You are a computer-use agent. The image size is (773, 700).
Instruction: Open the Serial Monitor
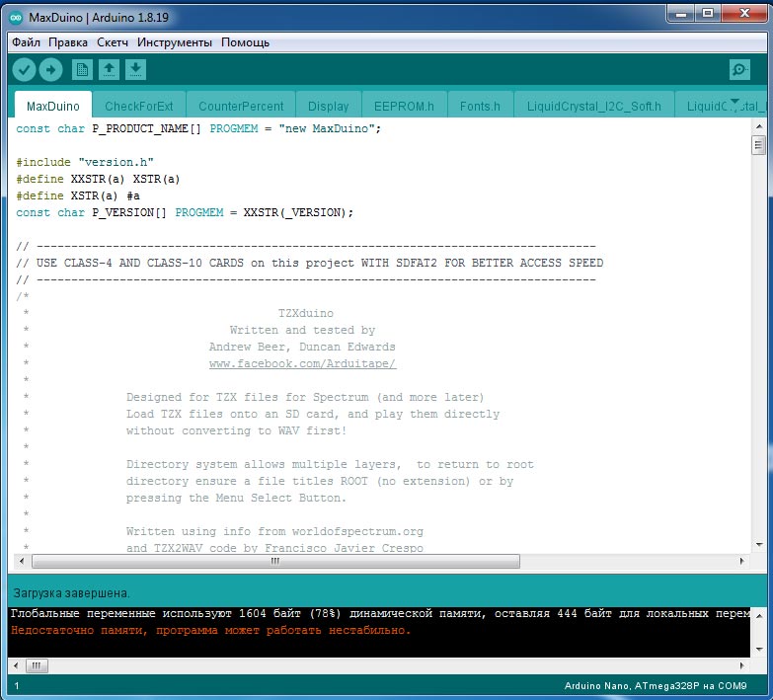click(739, 70)
